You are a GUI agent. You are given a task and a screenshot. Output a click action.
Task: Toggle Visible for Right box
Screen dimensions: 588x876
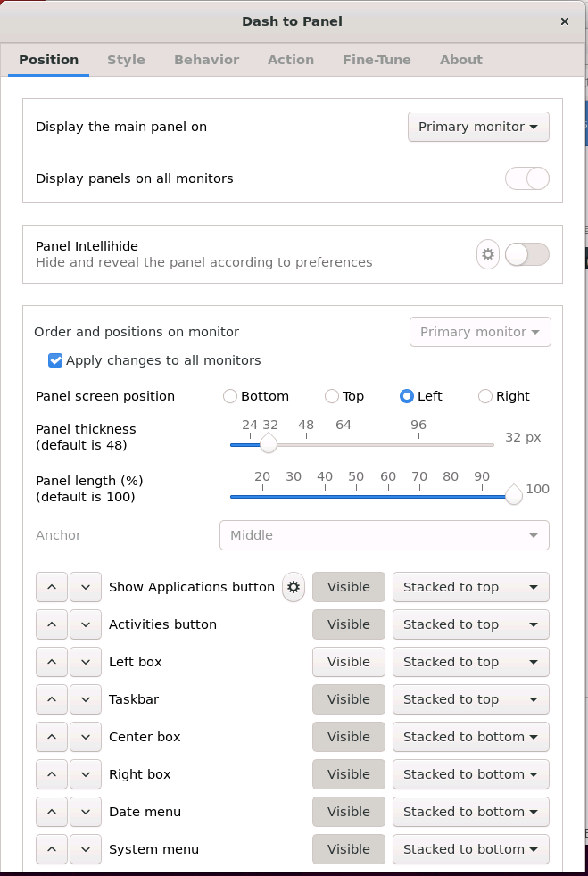pyautogui.click(x=349, y=774)
